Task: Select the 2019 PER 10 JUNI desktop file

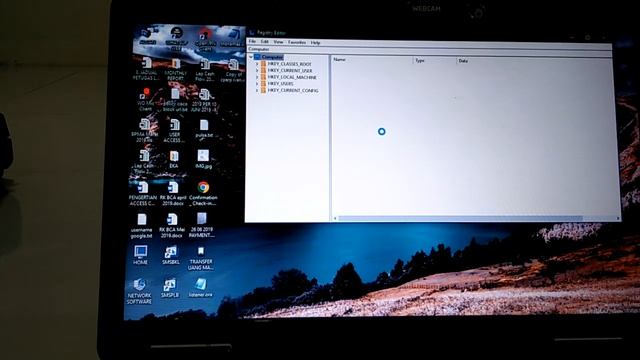Action: click(204, 100)
